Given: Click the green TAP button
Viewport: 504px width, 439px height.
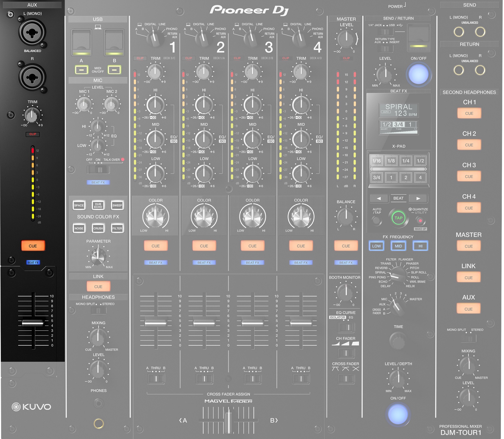Looking at the screenshot, I should (x=398, y=218).
